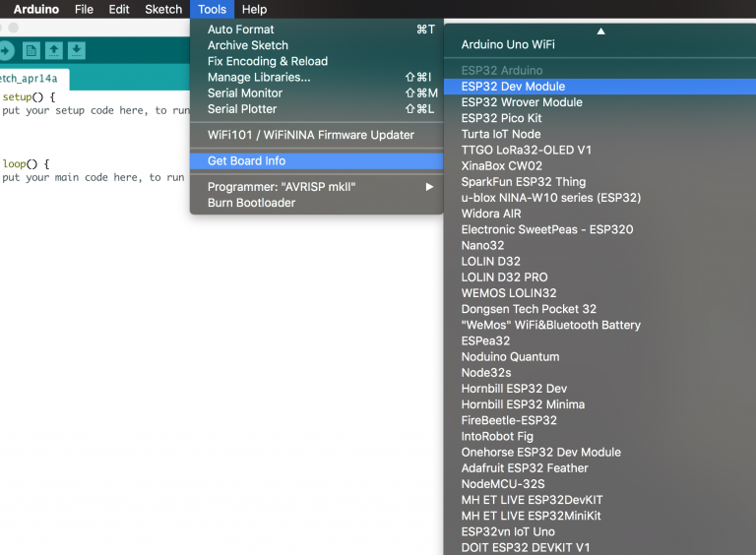Click the Upload arrow toolbar button
Viewport: 756px width, 555px height.
(5, 51)
